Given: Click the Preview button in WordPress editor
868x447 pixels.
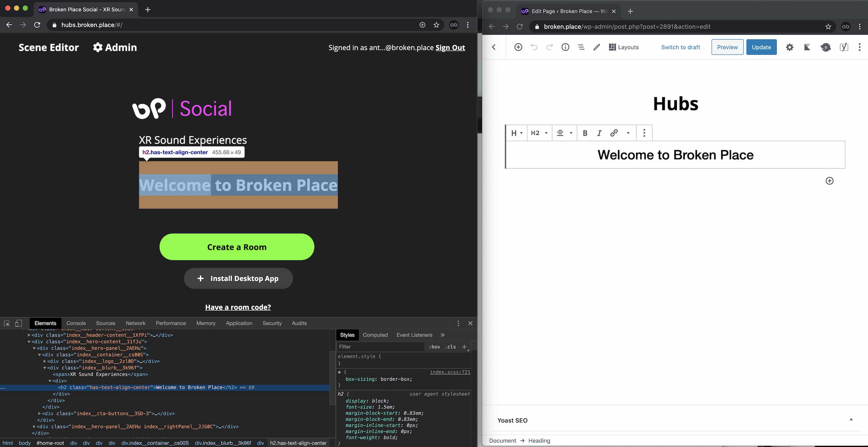Looking at the screenshot, I should pos(727,47).
